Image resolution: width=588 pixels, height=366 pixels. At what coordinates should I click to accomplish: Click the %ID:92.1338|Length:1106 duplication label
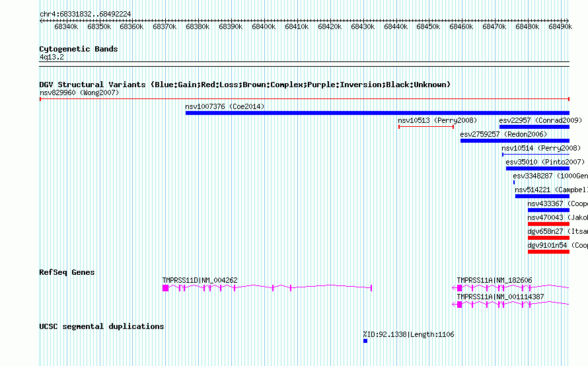click(x=408, y=334)
